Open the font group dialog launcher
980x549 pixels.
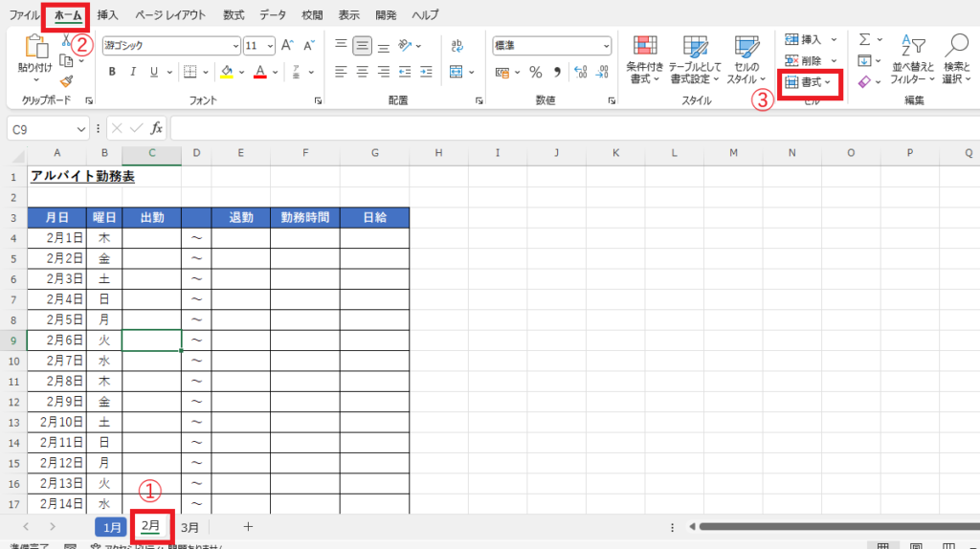point(318,100)
